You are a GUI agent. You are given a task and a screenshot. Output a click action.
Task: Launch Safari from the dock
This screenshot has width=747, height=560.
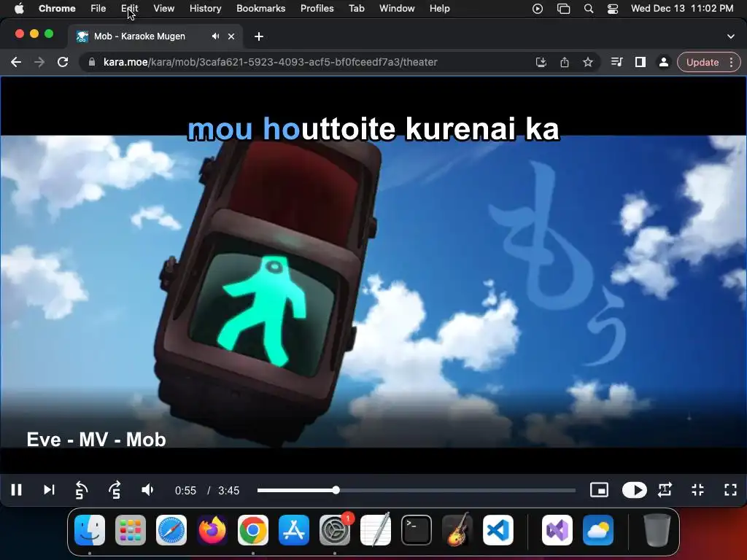(x=171, y=530)
